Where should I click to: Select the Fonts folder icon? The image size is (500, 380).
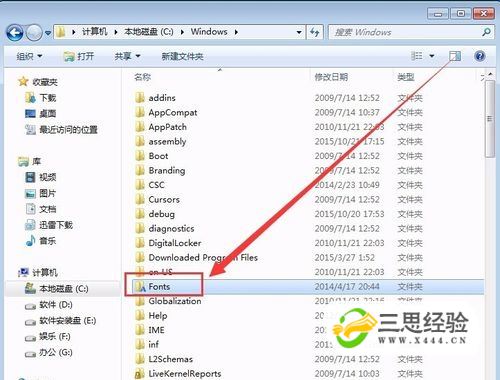pyautogui.click(x=140, y=287)
